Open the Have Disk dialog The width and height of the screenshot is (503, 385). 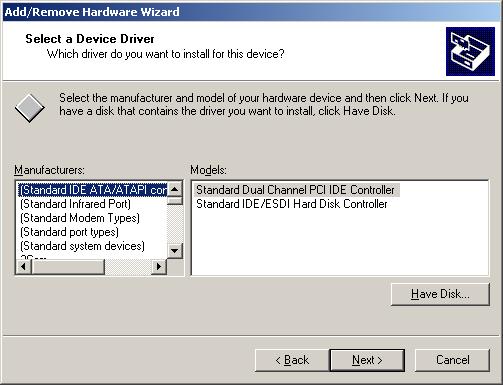[440, 294]
